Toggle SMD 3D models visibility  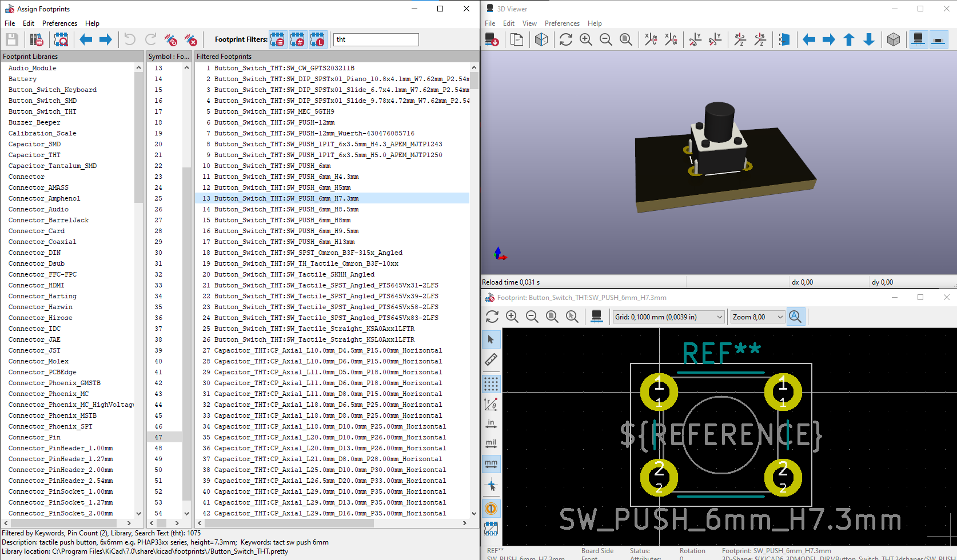[939, 39]
